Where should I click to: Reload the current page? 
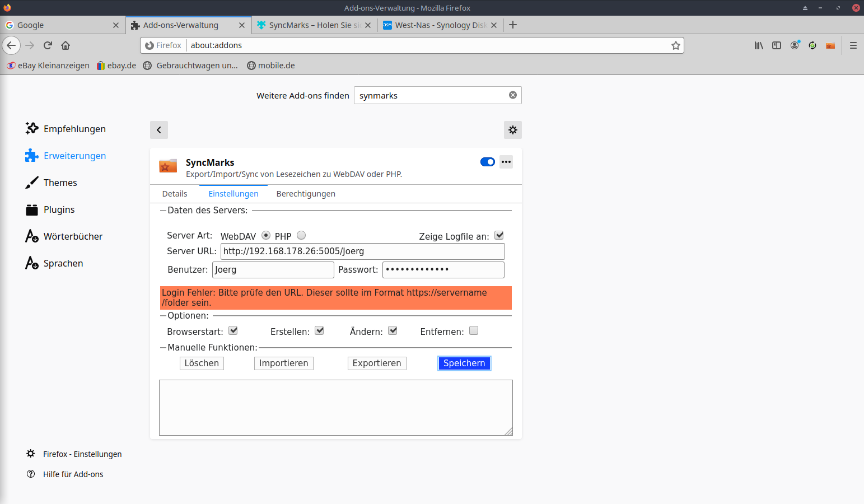(x=48, y=45)
